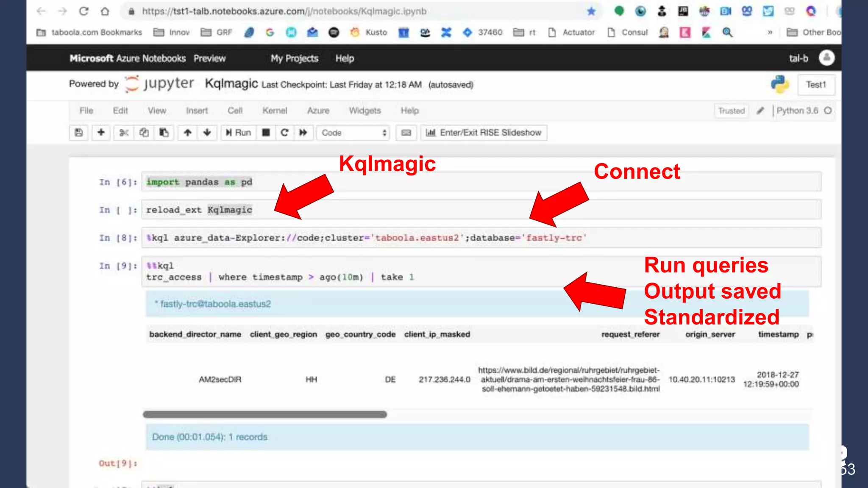868x488 pixels.
Task: Click the Google bookmark icon
Action: point(270,32)
